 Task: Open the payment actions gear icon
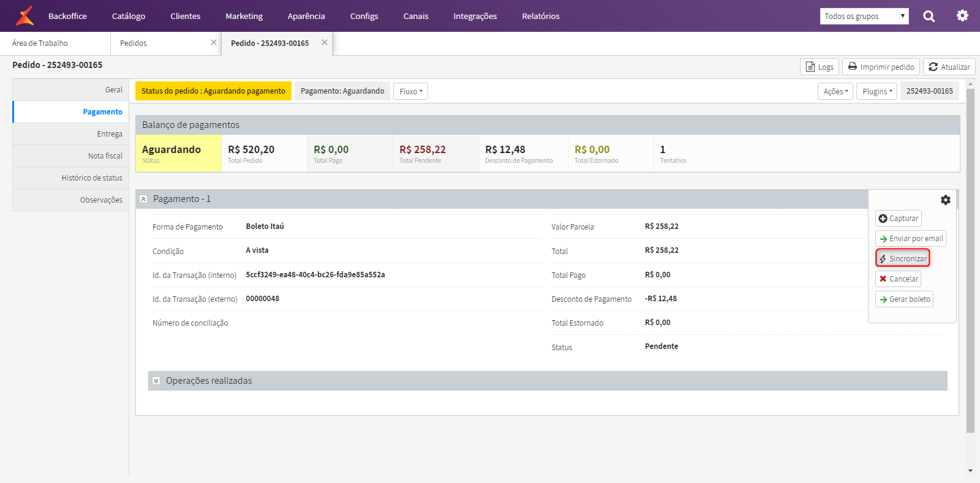tap(946, 200)
